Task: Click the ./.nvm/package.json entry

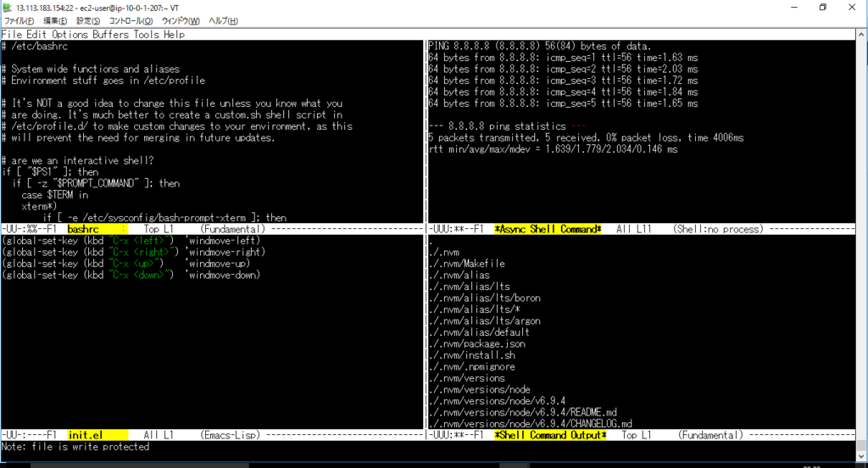Action: click(x=476, y=344)
